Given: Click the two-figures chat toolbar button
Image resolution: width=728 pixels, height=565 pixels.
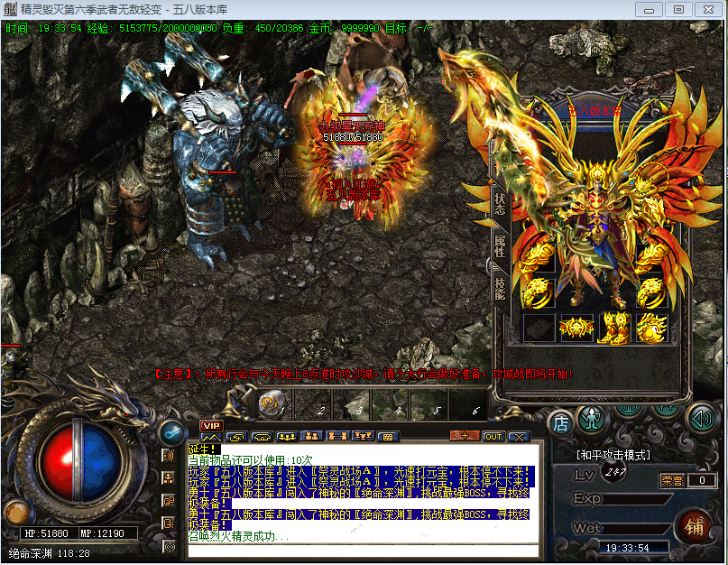Looking at the screenshot, I should [312, 436].
